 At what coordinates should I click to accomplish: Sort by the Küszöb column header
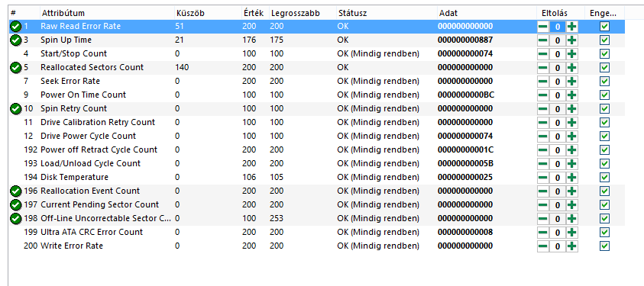[x=208, y=13]
